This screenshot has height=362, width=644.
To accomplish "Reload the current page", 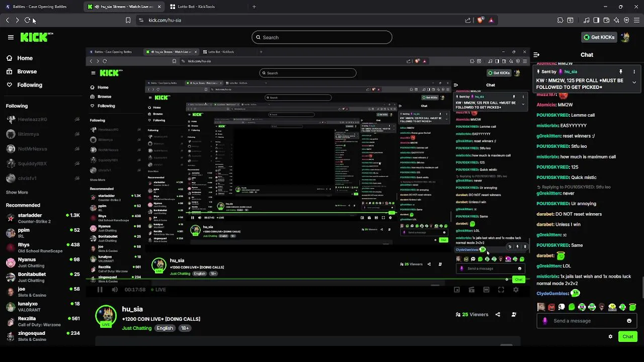I will click(x=27, y=20).
